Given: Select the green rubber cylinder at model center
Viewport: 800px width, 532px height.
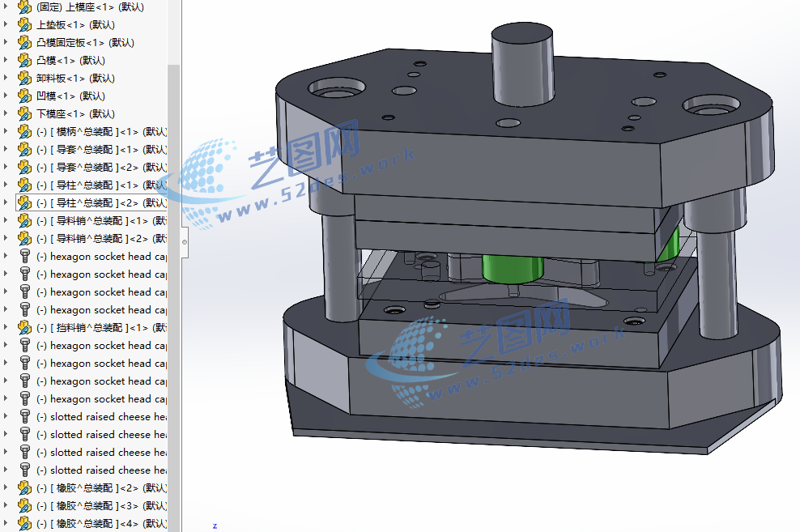Looking at the screenshot, I should tap(513, 267).
